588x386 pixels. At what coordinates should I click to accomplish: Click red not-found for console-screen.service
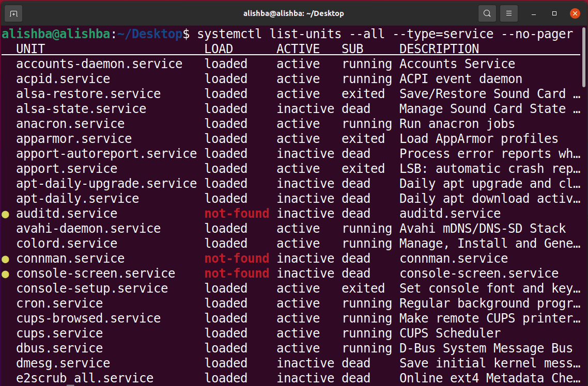pyautogui.click(x=237, y=274)
